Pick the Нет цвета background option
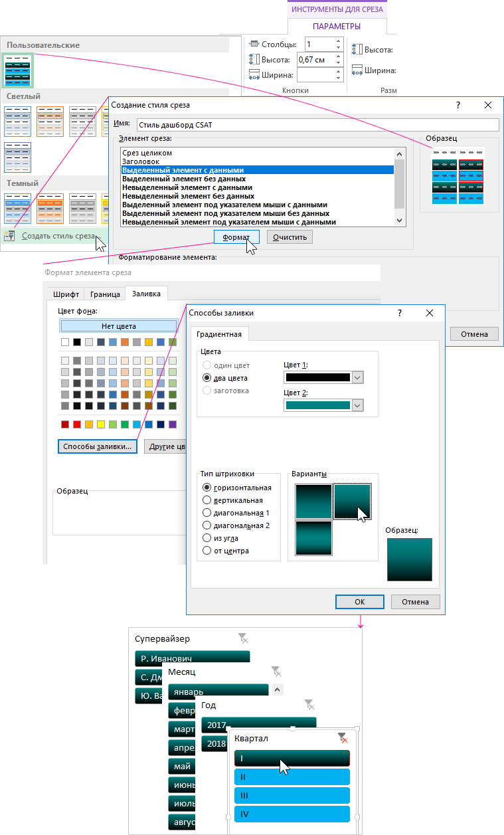The width and height of the screenshot is (504, 835). coord(119,326)
